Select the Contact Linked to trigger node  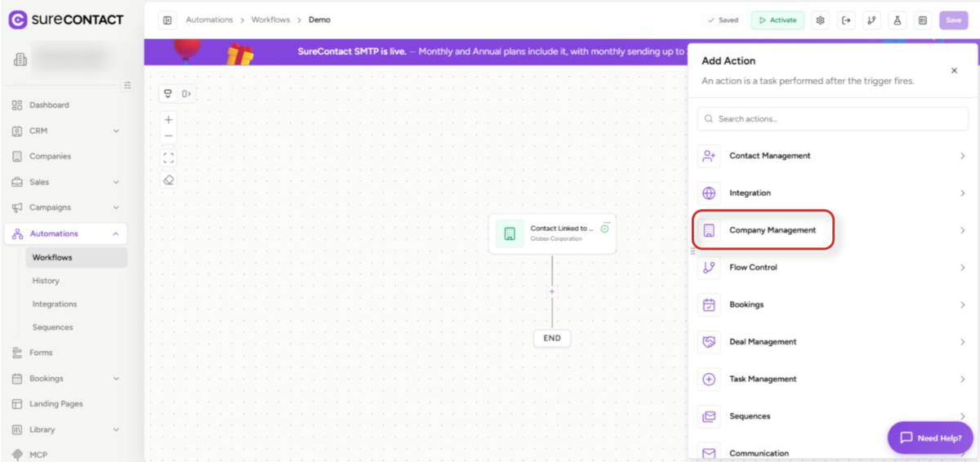[x=552, y=234]
